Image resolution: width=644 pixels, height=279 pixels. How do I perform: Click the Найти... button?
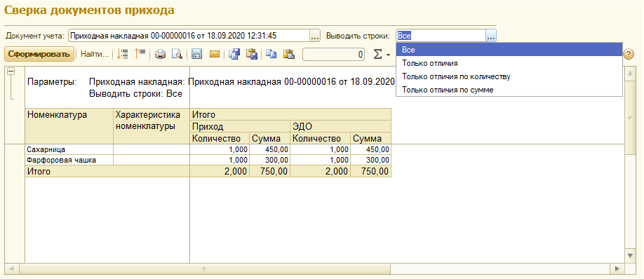tap(95, 54)
